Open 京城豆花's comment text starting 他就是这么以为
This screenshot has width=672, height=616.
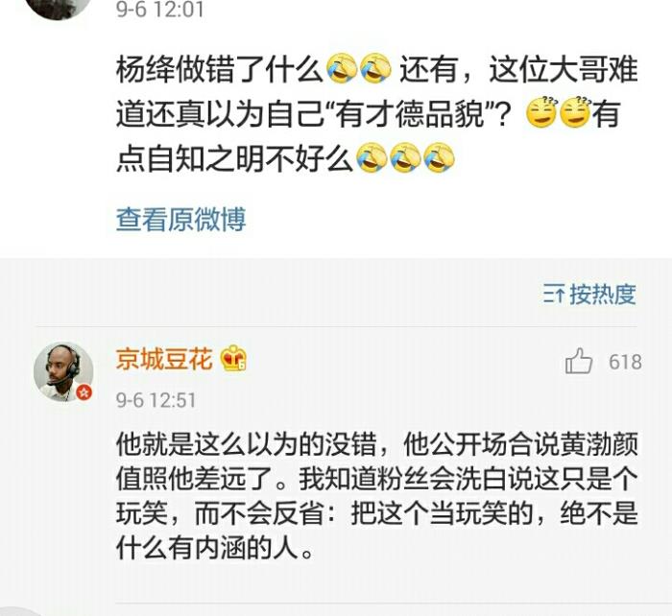(x=377, y=496)
